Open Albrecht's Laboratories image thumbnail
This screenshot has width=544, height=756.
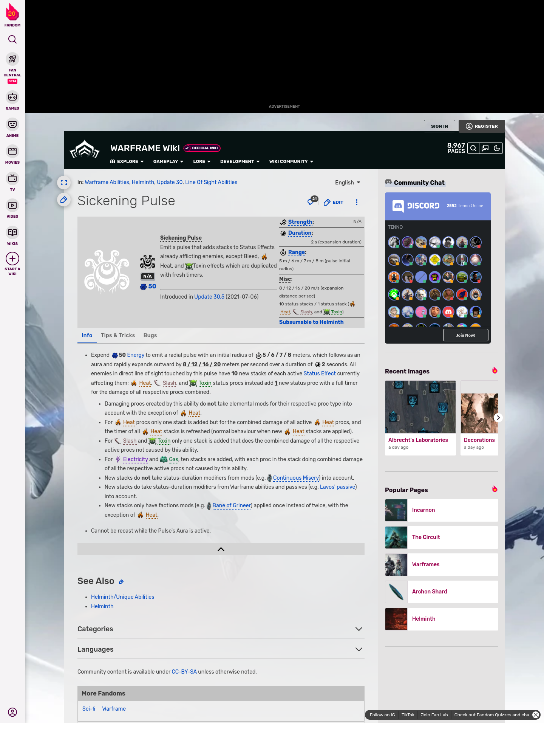point(420,407)
